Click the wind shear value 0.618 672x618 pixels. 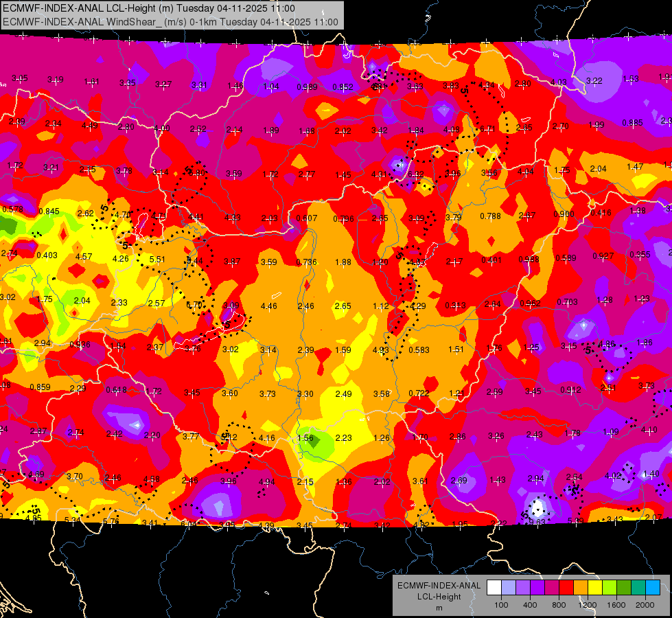[x=116, y=390]
